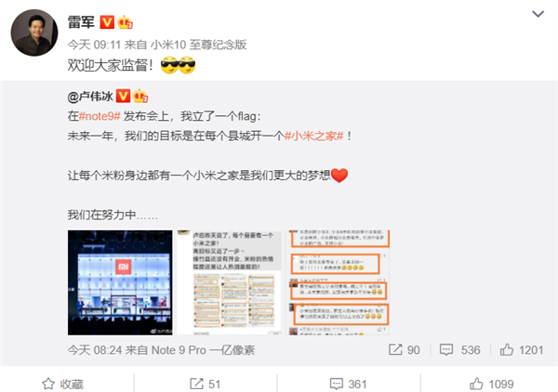Open the #小米之家# hashtag topic

click(314, 136)
